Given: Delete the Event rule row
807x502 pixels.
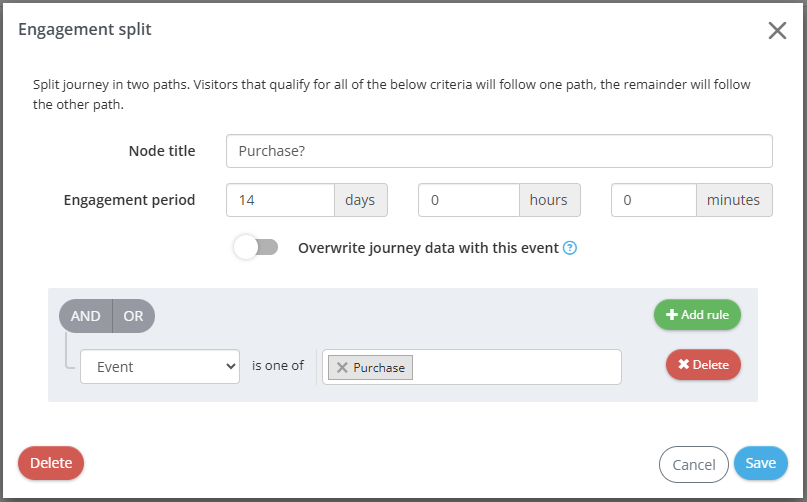Looking at the screenshot, I should [703, 364].
